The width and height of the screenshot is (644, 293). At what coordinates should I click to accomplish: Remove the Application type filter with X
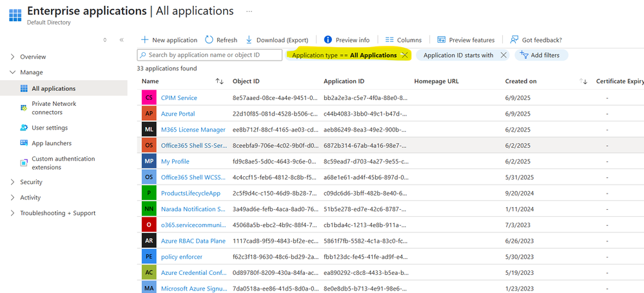point(404,55)
